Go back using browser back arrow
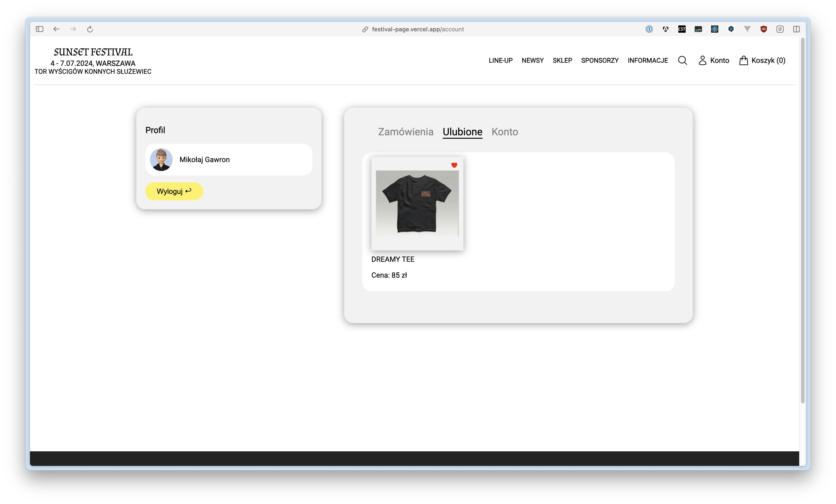Image resolution: width=836 pixels, height=504 pixels. (56, 29)
